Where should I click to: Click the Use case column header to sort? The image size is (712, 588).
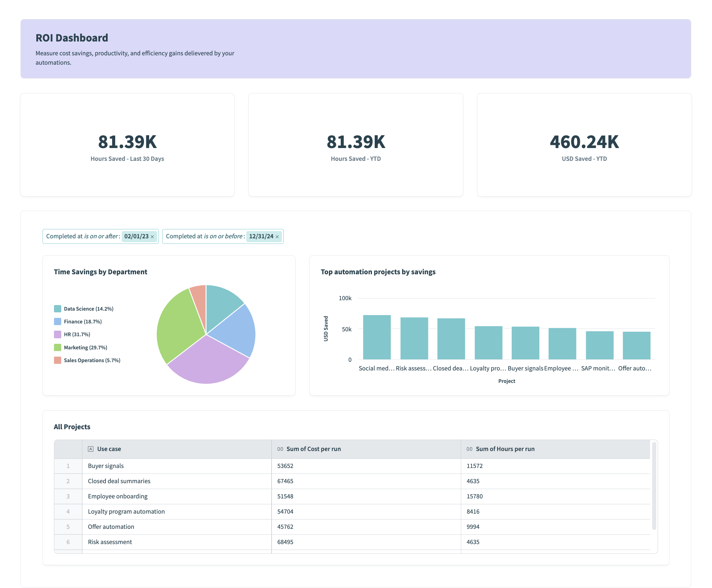click(x=109, y=449)
